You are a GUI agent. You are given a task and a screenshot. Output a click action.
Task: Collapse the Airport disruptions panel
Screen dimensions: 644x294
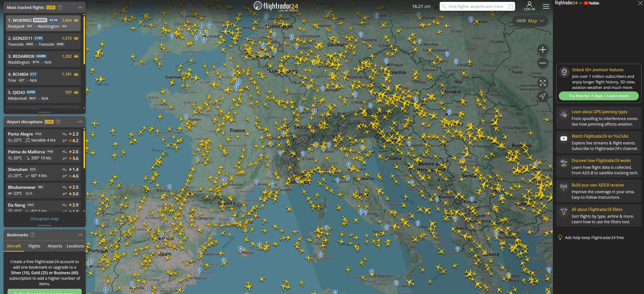(x=80, y=122)
